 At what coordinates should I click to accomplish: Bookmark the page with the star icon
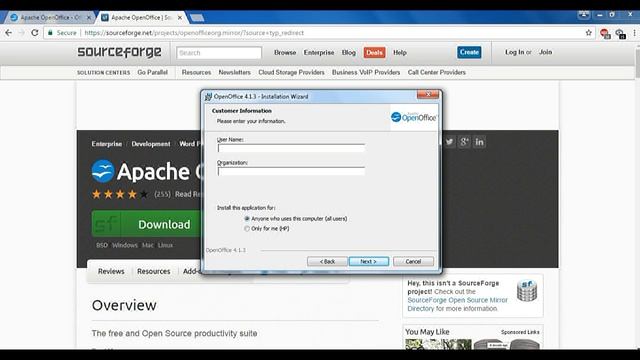[x=588, y=33]
